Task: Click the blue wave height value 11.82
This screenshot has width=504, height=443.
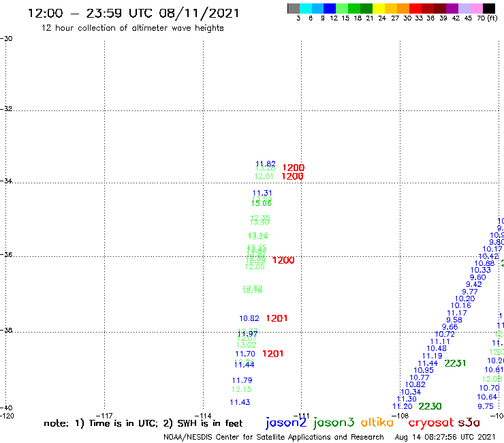Action: tap(266, 164)
